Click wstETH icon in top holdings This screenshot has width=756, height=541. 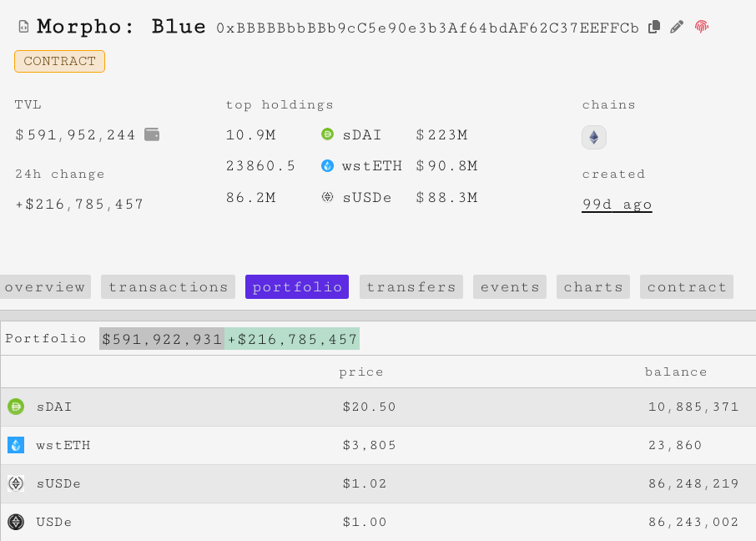(327, 166)
